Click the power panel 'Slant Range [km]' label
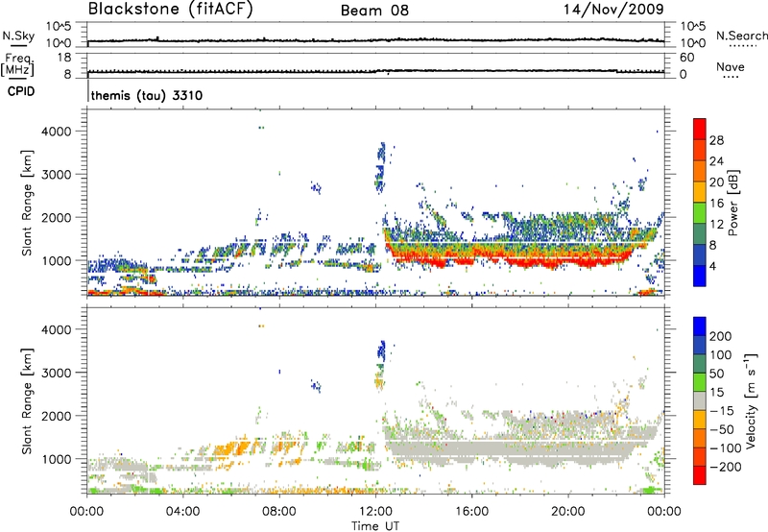768x532 pixels. tap(27, 203)
